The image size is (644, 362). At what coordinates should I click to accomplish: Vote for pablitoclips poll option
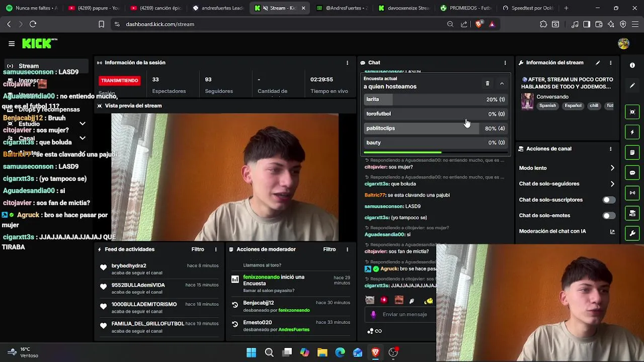(x=436, y=128)
